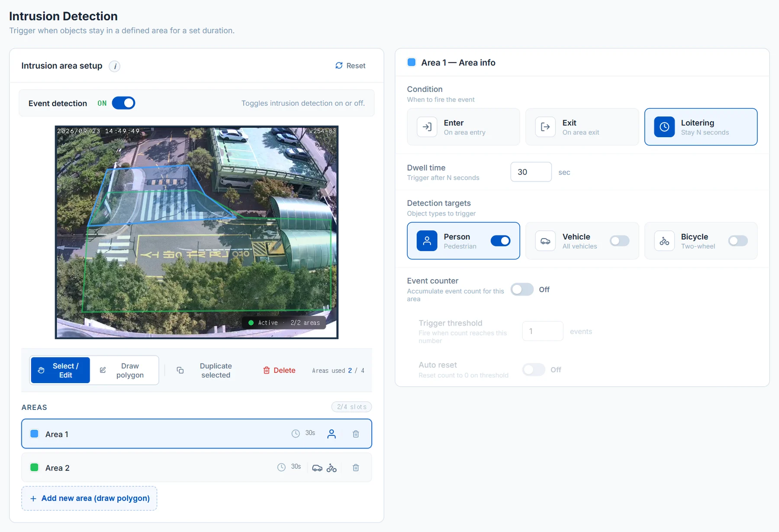Click the Reset refresh icon
This screenshot has height=532, width=779.
(x=339, y=65)
